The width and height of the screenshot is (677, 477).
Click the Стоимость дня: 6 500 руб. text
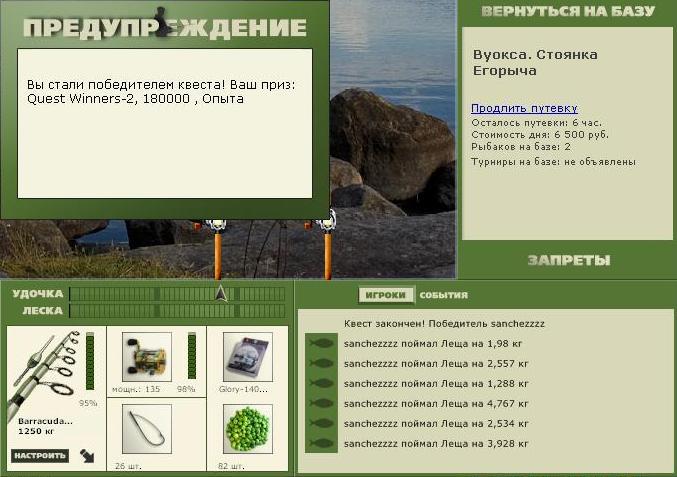tap(540, 135)
